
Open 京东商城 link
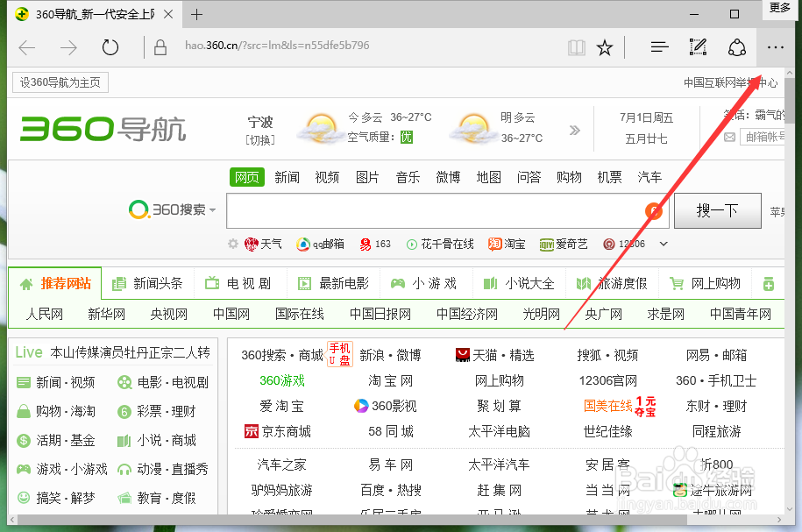click(x=277, y=432)
